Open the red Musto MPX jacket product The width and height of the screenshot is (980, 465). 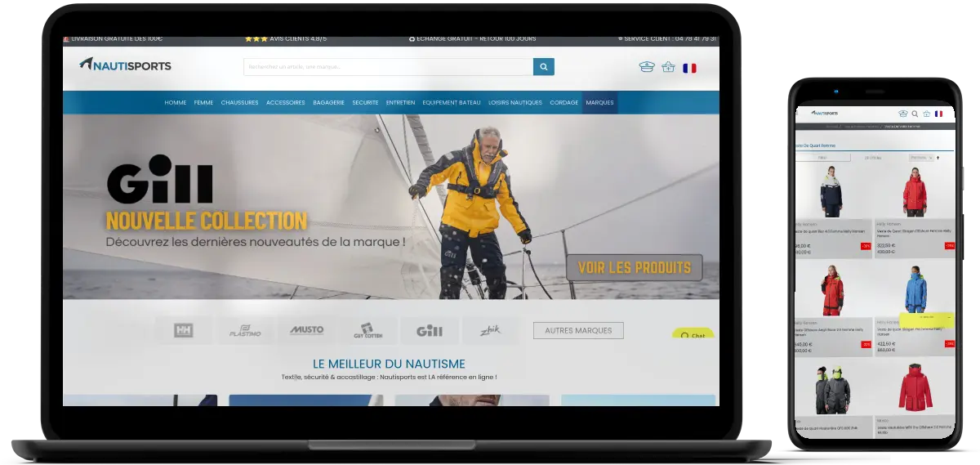point(915,389)
